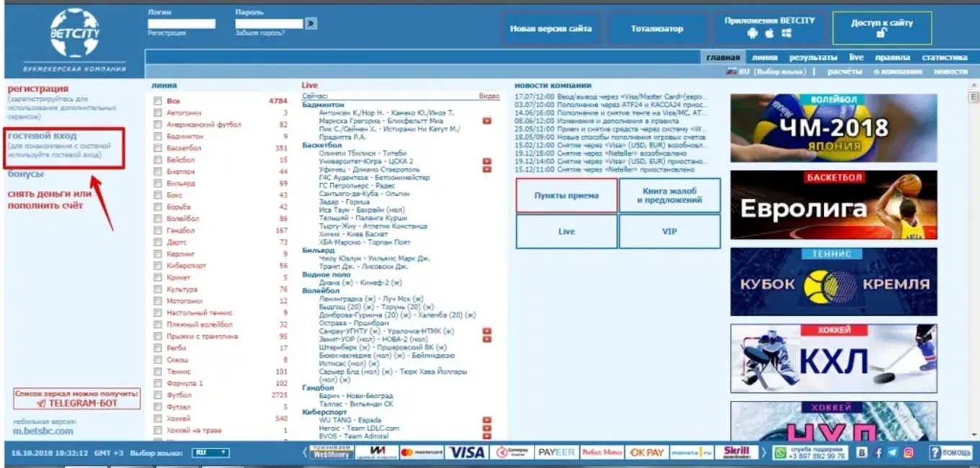
Task: Open the КХЛ hockey banner
Action: tap(834, 358)
